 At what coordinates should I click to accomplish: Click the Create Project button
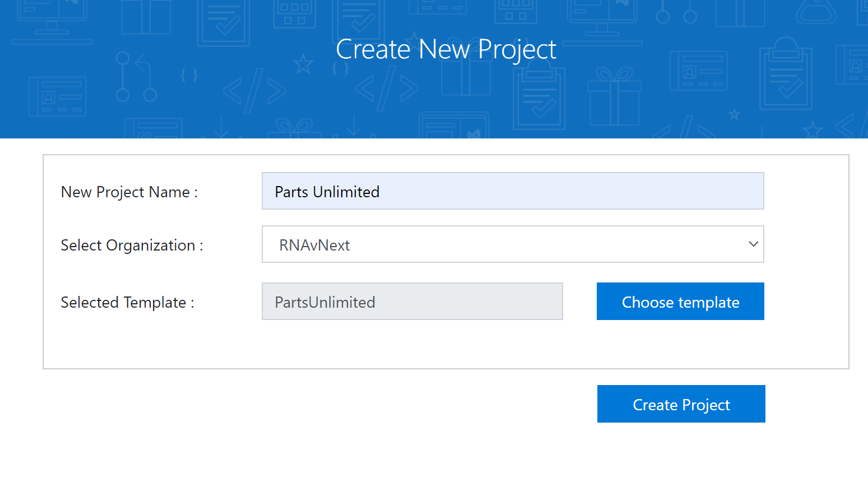(681, 404)
